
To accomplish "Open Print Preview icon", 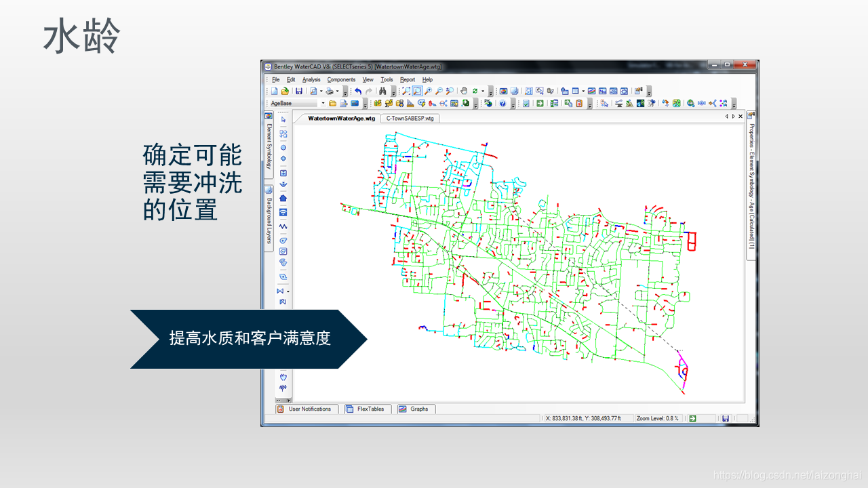I will [x=314, y=91].
